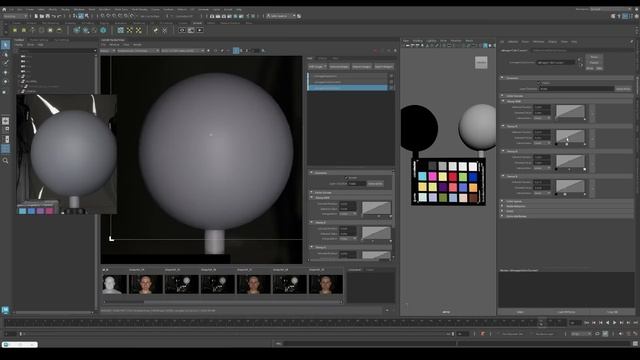Open the viewport Shading menu
The image size is (640, 360).
click(418, 41)
